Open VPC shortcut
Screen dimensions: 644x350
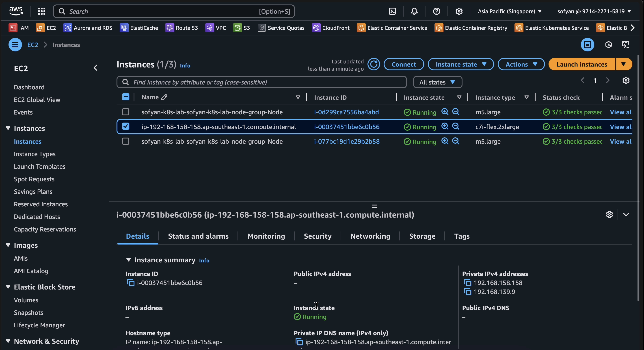(216, 28)
